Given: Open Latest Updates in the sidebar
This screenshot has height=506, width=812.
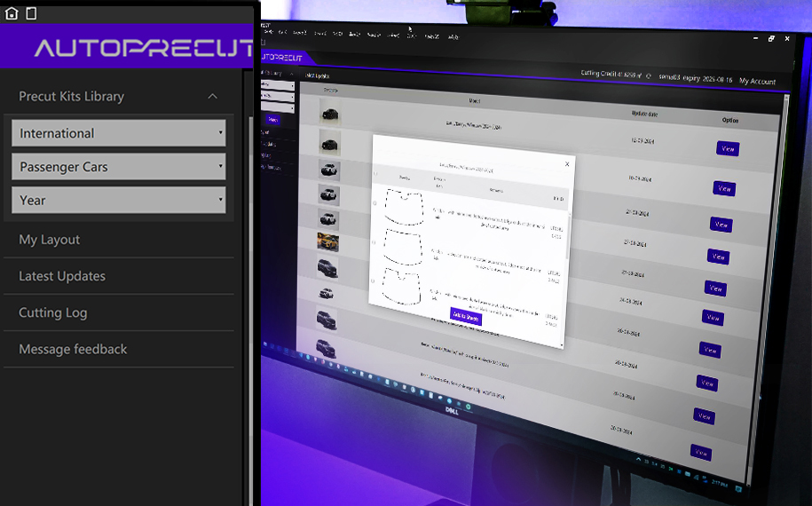Looking at the screenshot, I should click(x=62, y=276).
